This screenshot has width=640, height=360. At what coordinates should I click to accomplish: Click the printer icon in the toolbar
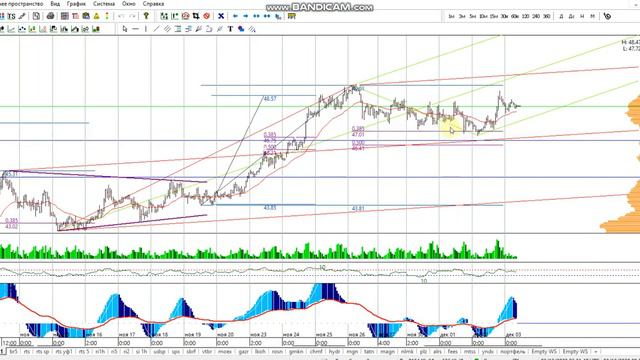51,16
